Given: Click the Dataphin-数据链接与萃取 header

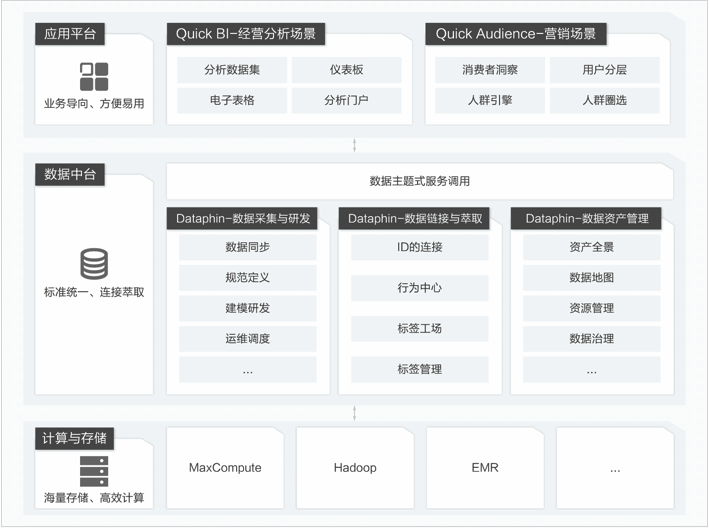Looking at the screenshot, I should (415, 219).
